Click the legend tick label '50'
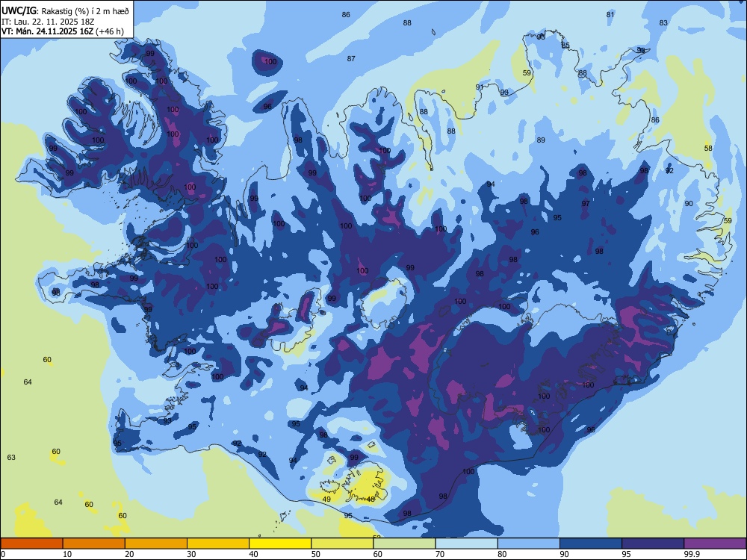The image size is (747, 560). pos(316,554)
